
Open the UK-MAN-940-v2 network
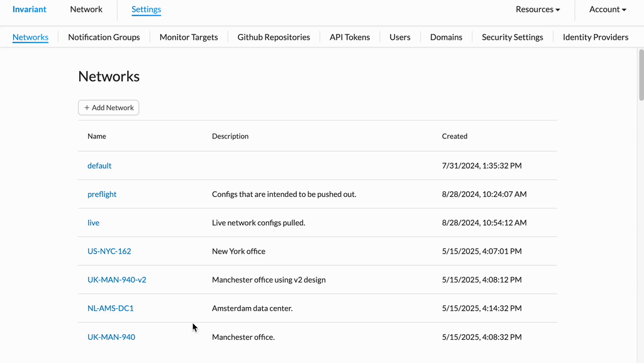coord(116,279)
